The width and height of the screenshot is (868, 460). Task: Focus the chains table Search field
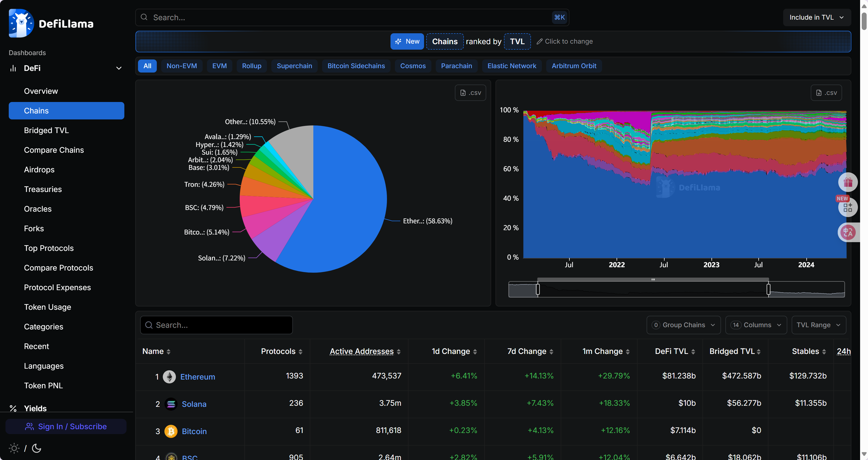[x=216, y=325]
